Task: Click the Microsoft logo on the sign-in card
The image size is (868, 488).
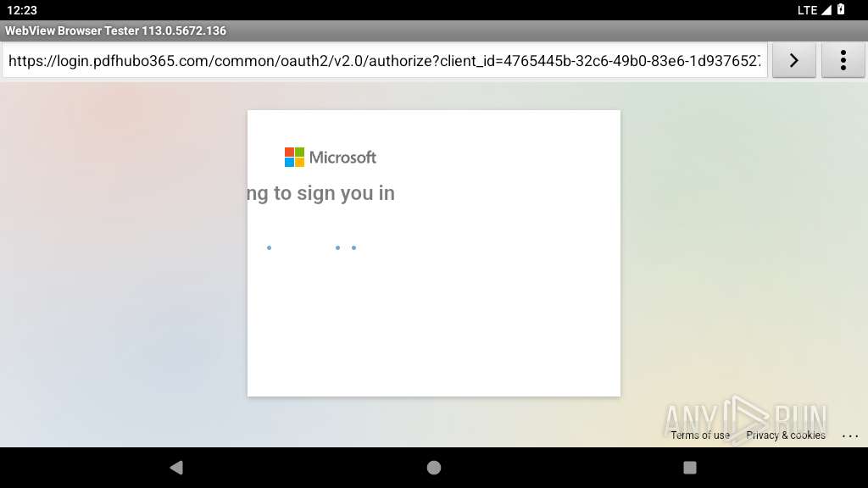Action: click(x=331, y=157)
